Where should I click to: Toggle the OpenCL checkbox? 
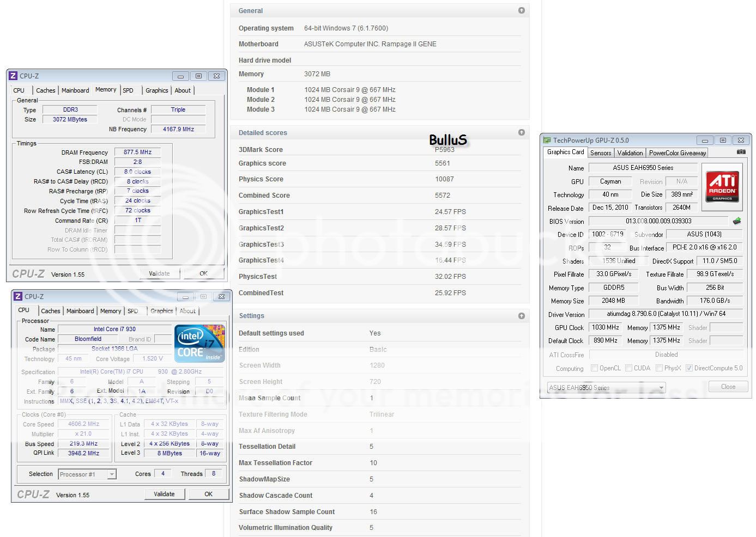594,368
